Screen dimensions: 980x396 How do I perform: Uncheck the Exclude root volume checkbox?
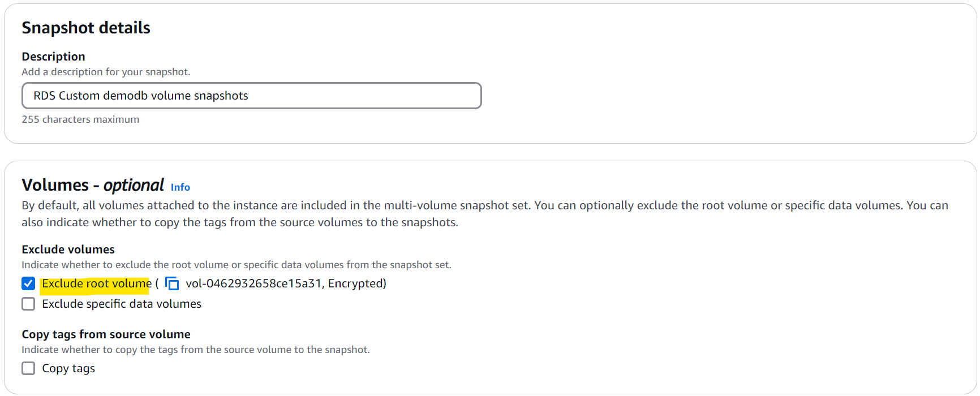click(x=28, y=283)
